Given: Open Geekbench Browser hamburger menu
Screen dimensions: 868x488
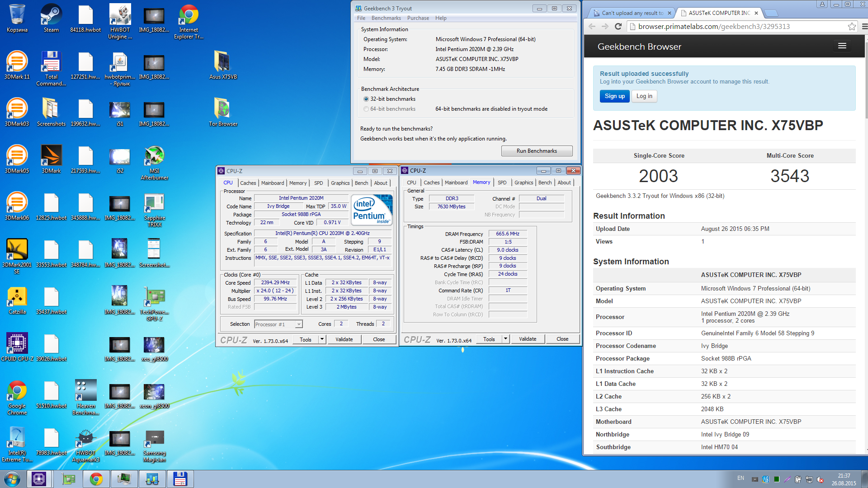Looking at the screenshot, I should pos(842,46).
